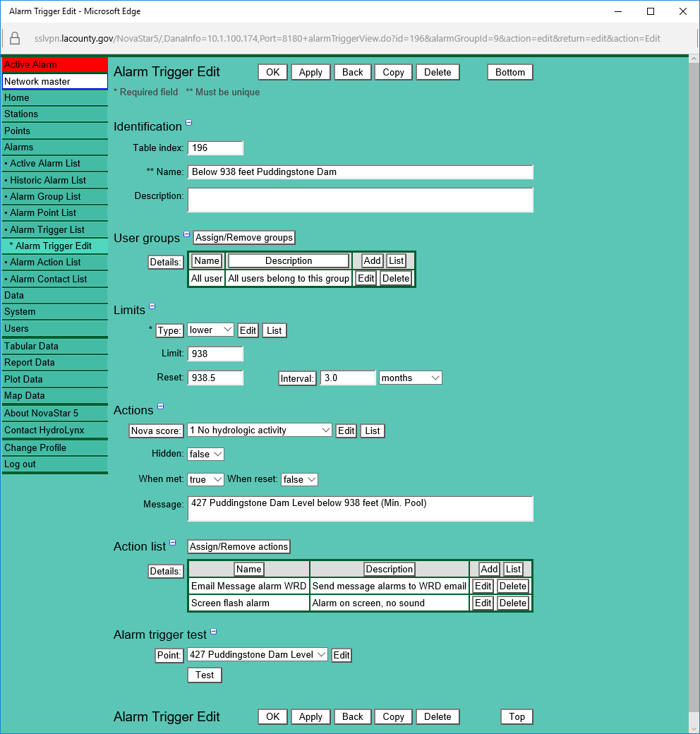The height and width of the screenshot is (734, 700).
Task: Collapse the Limits section toggle
Action: 152,307
